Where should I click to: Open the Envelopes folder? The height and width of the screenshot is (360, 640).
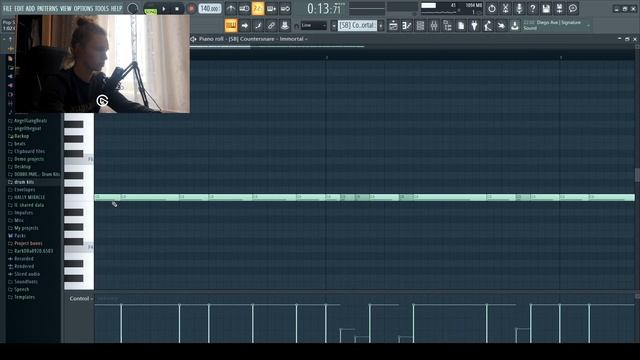point(24,189)
